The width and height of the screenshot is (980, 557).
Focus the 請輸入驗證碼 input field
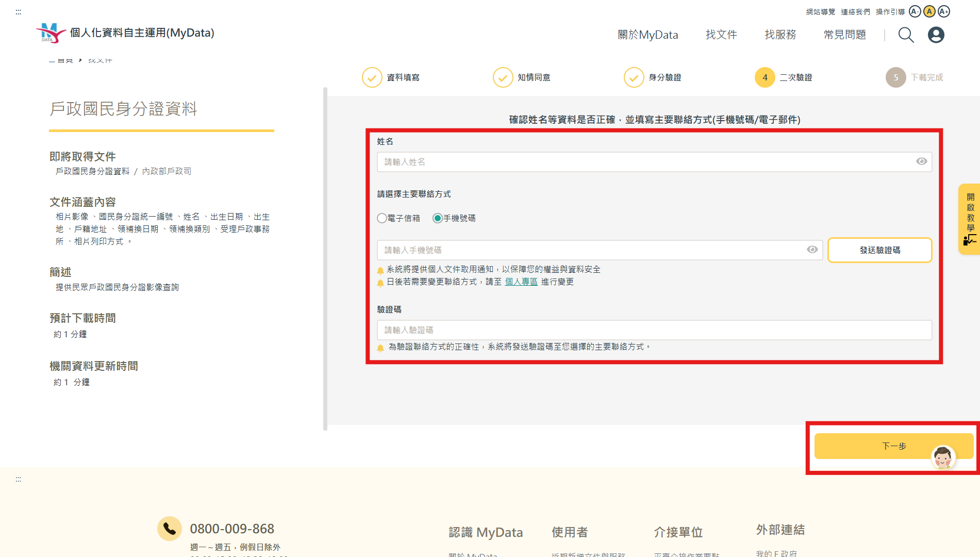tap(654, 330)
